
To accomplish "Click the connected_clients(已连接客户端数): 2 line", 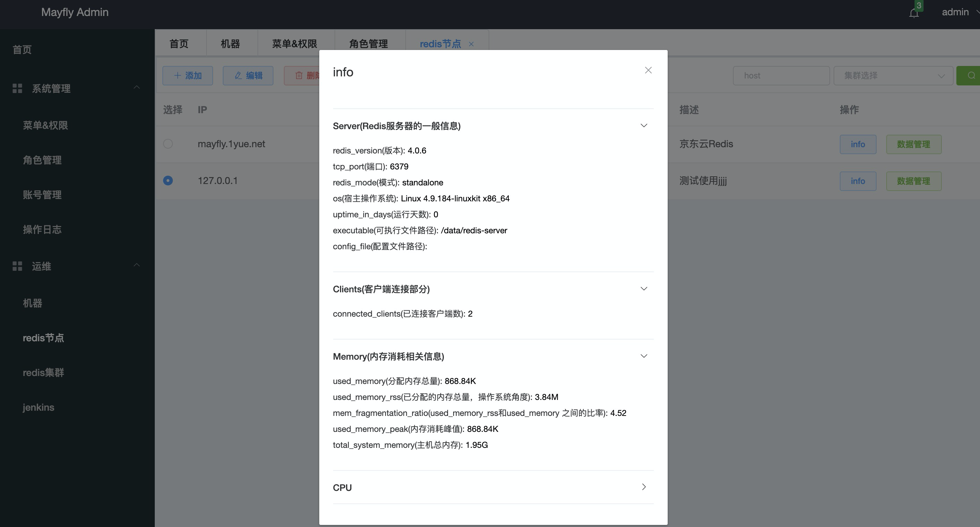I will pos(403,313).
